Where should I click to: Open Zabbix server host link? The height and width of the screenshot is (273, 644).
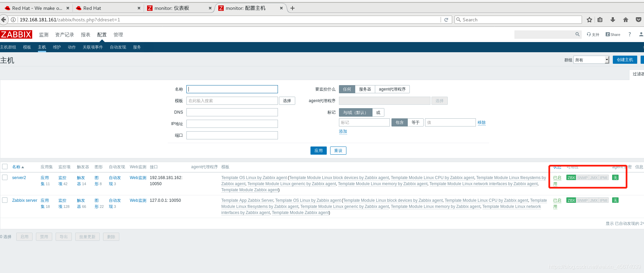point(25,200)
